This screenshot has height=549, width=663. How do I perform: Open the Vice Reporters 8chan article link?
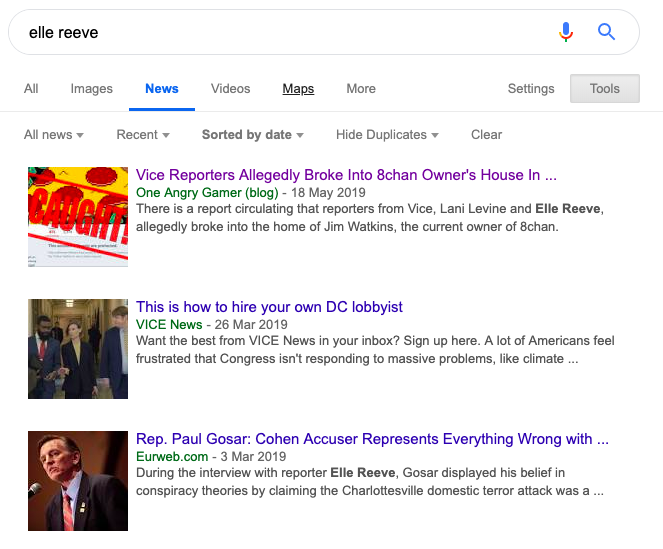pos(346,175)
